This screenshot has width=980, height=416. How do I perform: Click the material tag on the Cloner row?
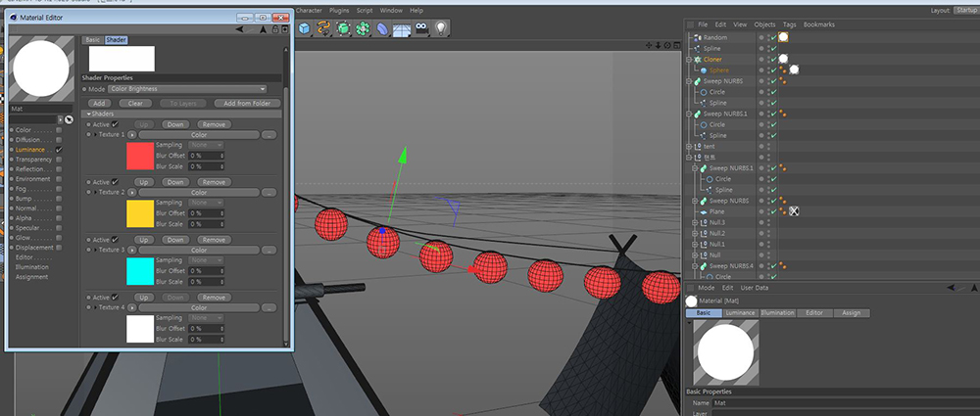tap(783, 60)
